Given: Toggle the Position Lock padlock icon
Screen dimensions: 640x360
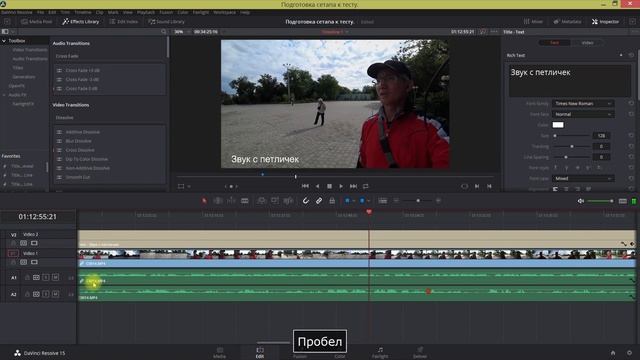Looking at the screenshot, I should (332, 201).
